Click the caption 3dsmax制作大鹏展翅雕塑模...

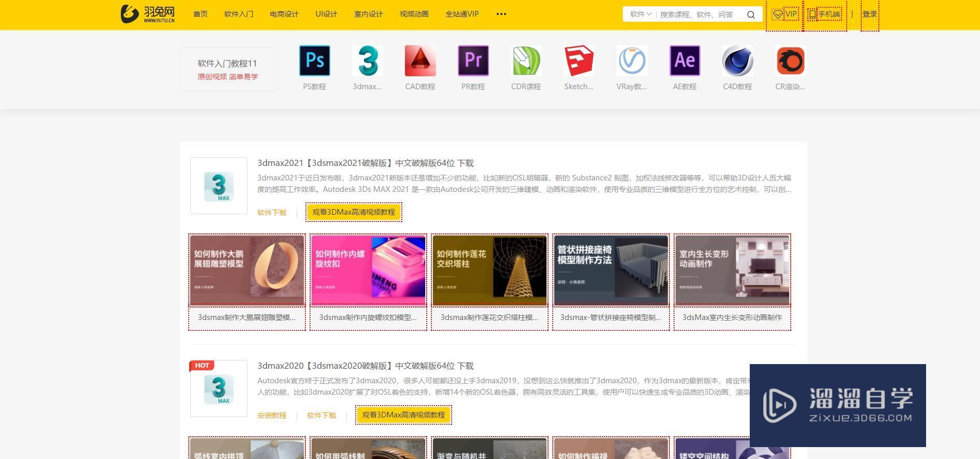click(x=247, y=317)
